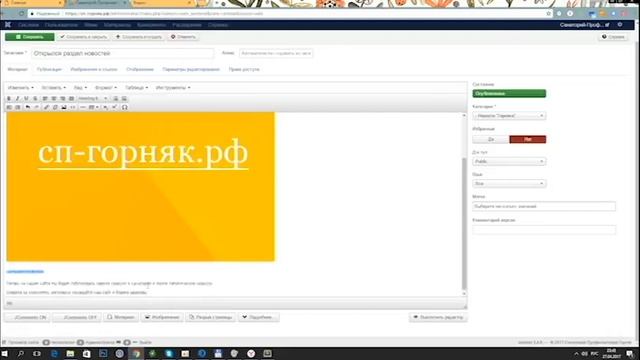Click the article title input field

122,53
